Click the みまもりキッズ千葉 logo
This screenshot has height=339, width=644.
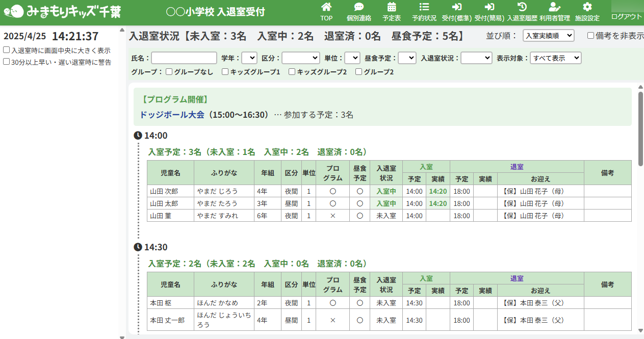tap(62, 11)
